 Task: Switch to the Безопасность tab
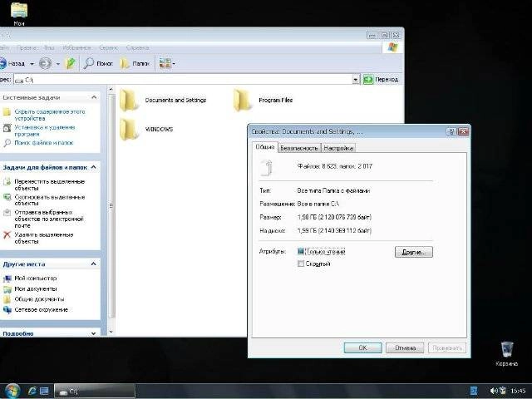[x=299, y=148]
